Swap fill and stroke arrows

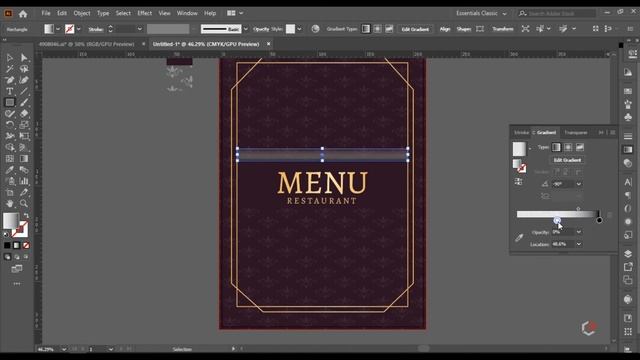26,215
